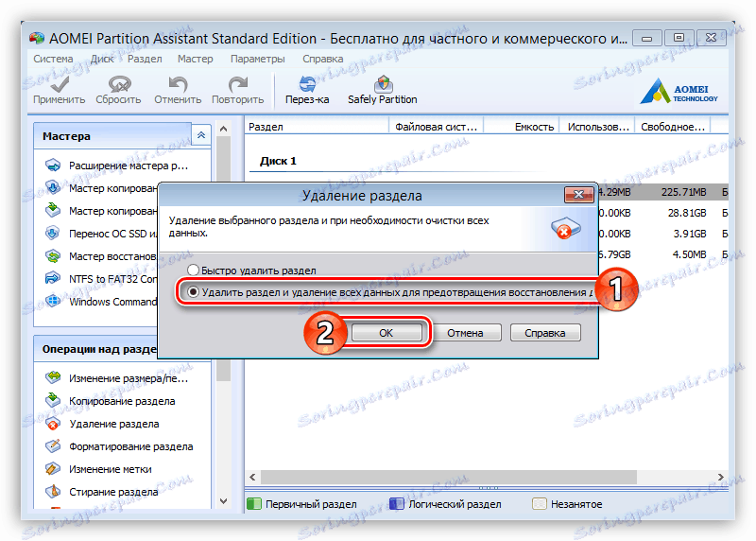
Task: Click the Справка button in the dialog
Action: pyautogui.click(x=545, y=333)
